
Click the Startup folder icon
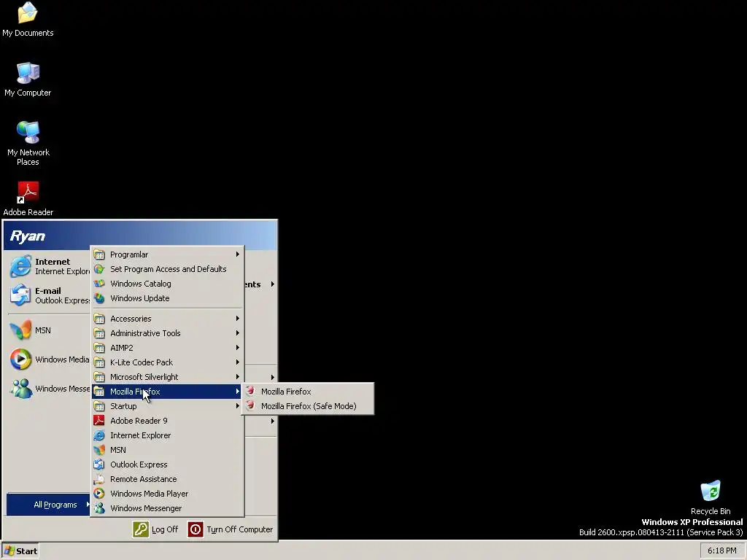coord(99,406)
